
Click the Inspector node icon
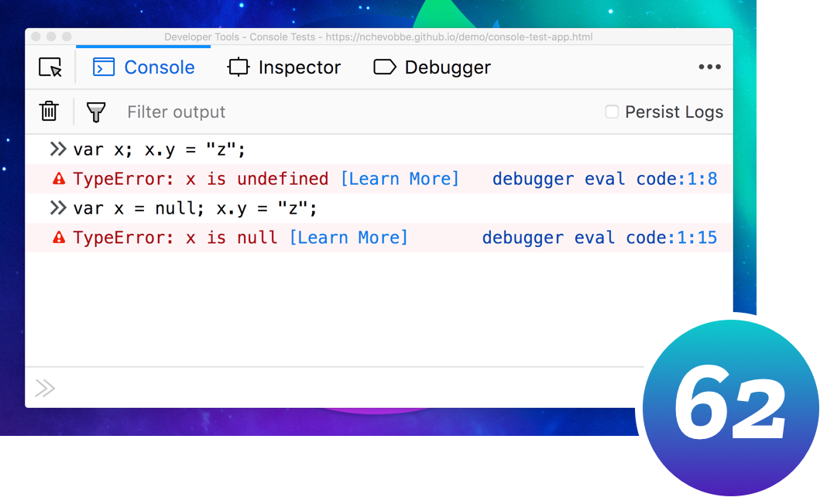238,67
